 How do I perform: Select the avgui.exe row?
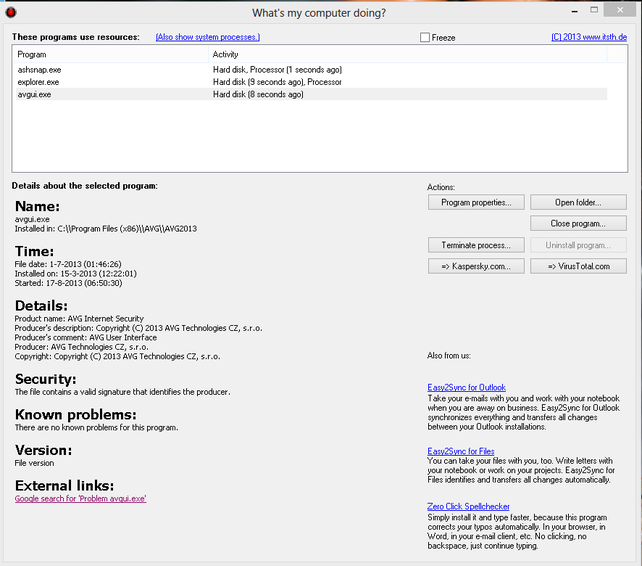tap(311, 94)
